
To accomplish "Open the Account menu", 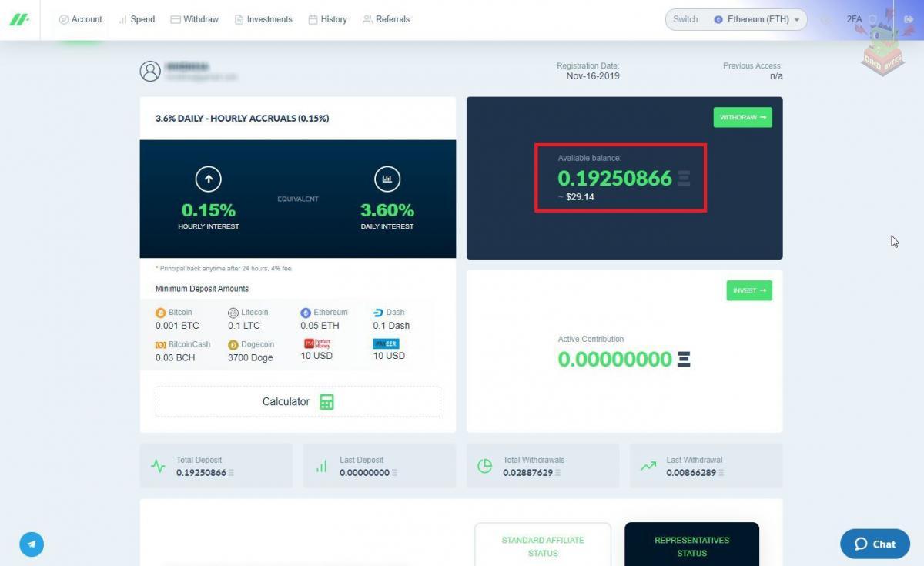I will pyautogui.click(x=81, y=19).
